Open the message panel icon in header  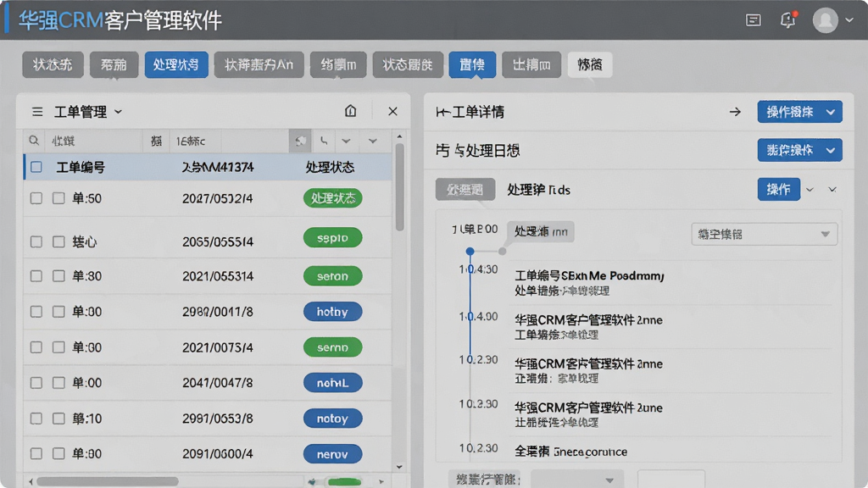(x=753, y=20)
